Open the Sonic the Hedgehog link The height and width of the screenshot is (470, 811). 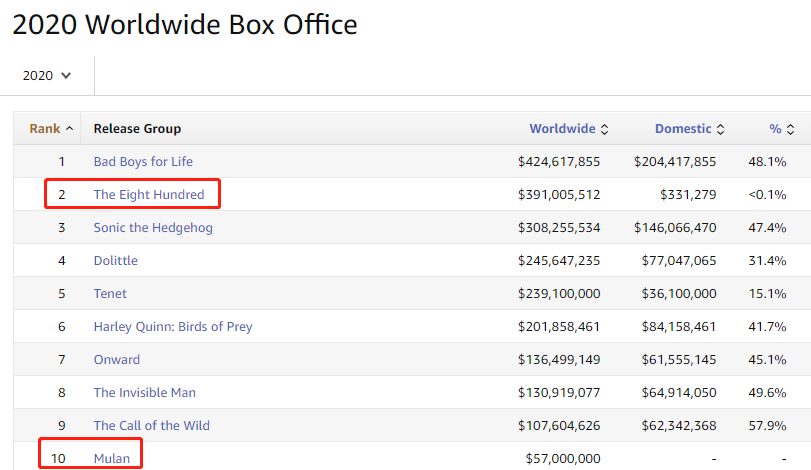click(x=153, y=227)
